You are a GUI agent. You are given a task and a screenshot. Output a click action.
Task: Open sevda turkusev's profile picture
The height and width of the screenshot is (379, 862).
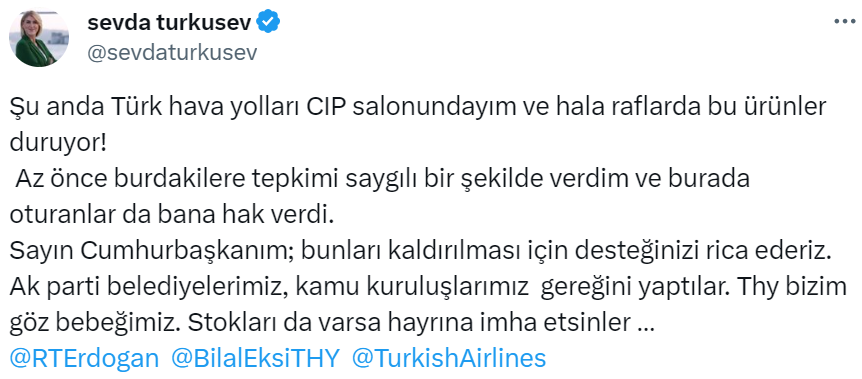point(39,39)
